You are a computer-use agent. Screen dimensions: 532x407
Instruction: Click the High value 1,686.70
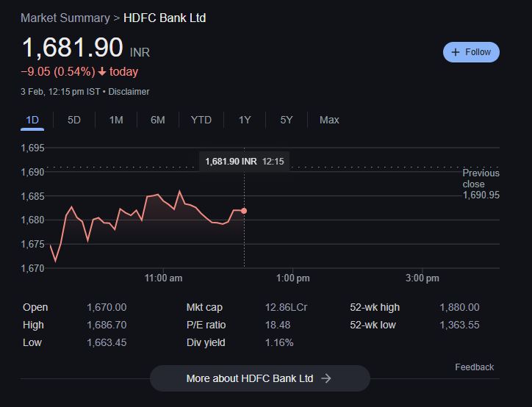107,325
